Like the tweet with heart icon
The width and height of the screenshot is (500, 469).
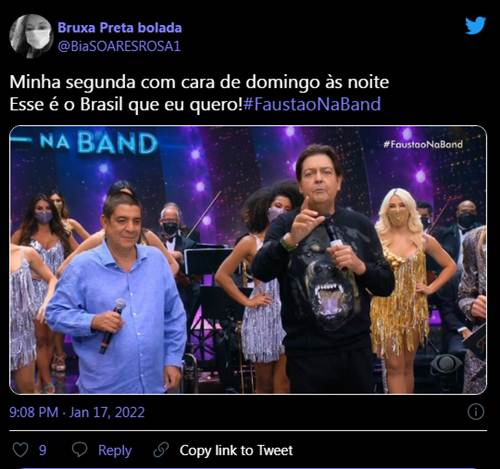tap(20, 450)
